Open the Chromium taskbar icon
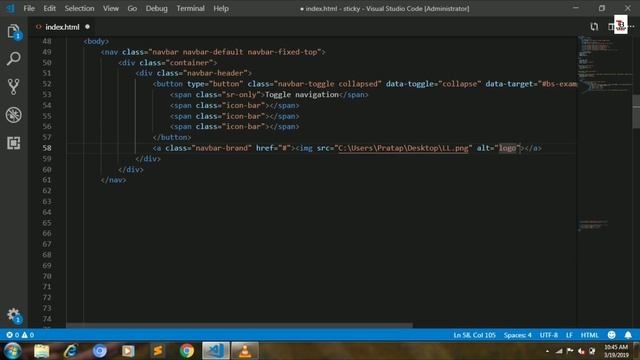The width and height of the screenshot is (640, 360). click(99, 351)
